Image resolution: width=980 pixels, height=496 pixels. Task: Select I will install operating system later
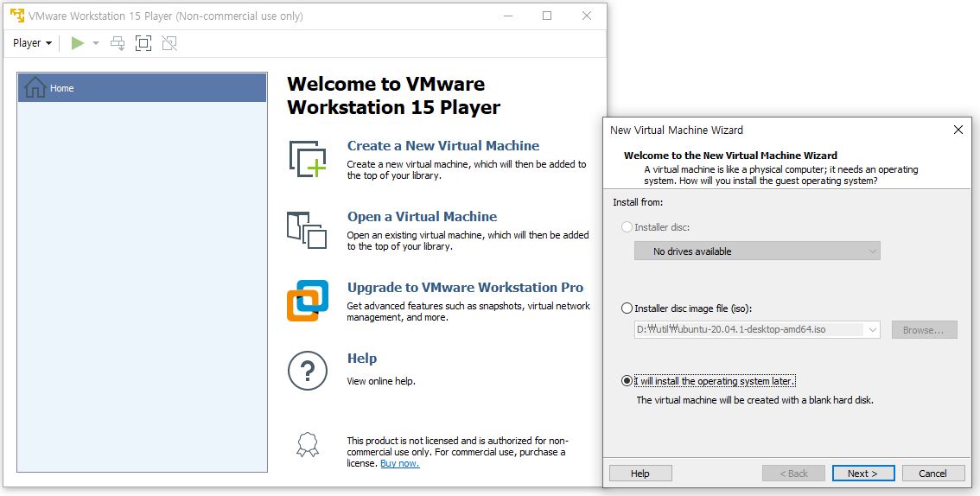click(709, 381)
